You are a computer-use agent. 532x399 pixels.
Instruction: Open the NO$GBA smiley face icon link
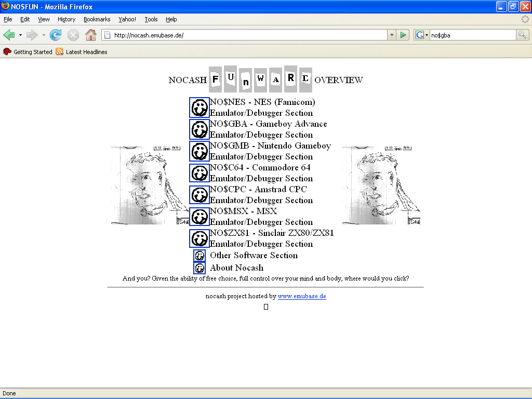click(x=199, y=129)
